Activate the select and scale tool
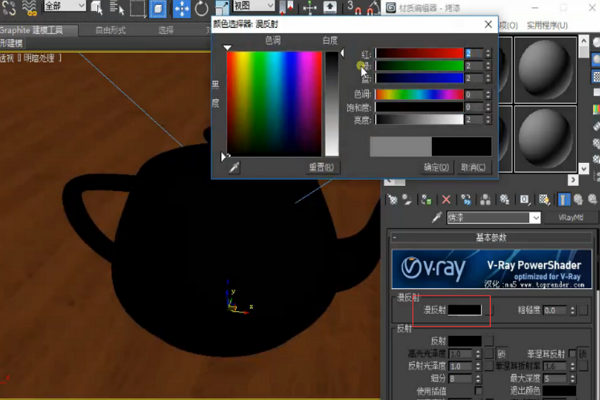Screen dimensions: 600x400 click(x=222, y=8)
